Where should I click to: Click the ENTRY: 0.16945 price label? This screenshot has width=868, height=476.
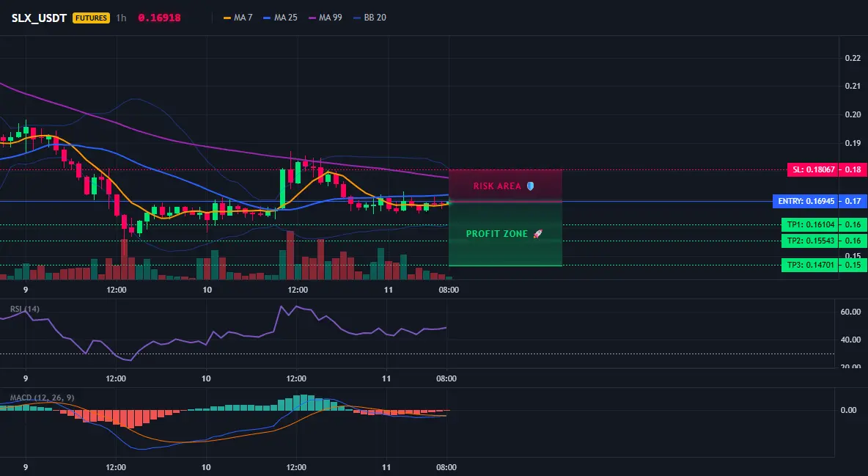tap(806, 201)
